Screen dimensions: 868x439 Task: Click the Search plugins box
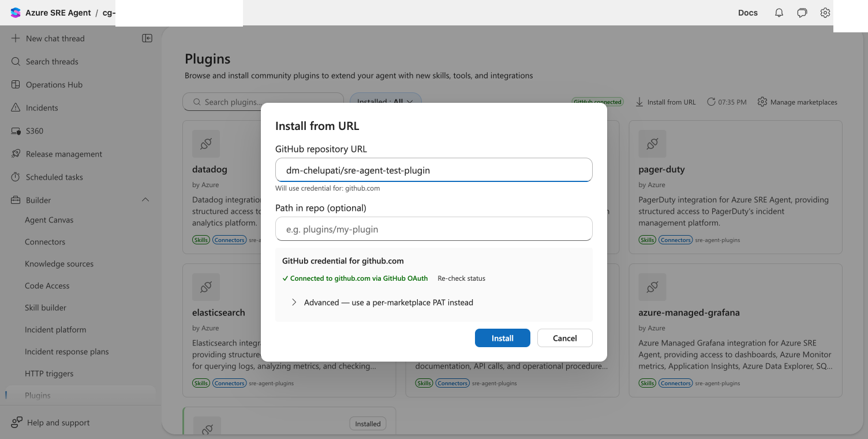point(263,102)
